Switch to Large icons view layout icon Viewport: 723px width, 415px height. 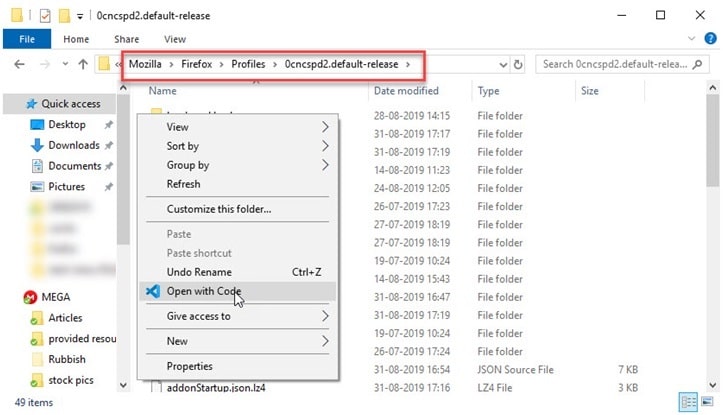(707, 402)
